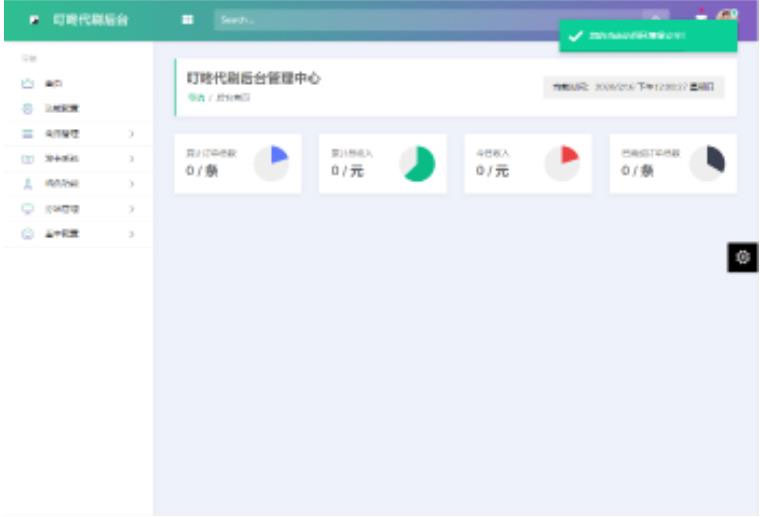
Task: Click the first sidebar home icon
Action: [28, 84]
